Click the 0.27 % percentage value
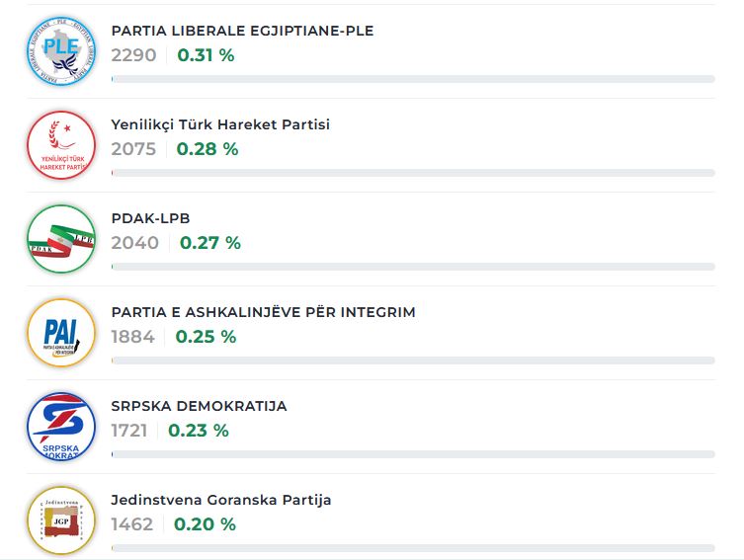The width and height of the screenshot is (744, 560). pos(209,243)
